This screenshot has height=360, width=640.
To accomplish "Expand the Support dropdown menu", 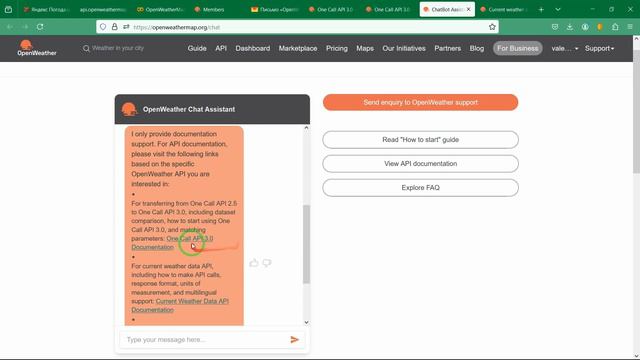I will (599, 48).
